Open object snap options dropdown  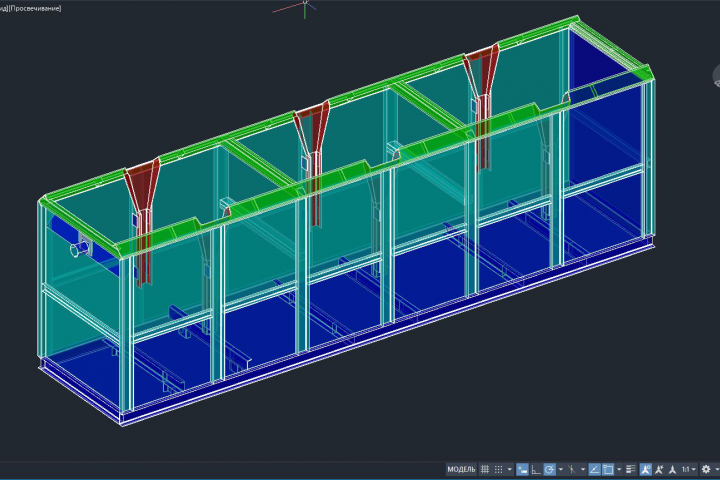pyautogui.click(x=619, y=469)
